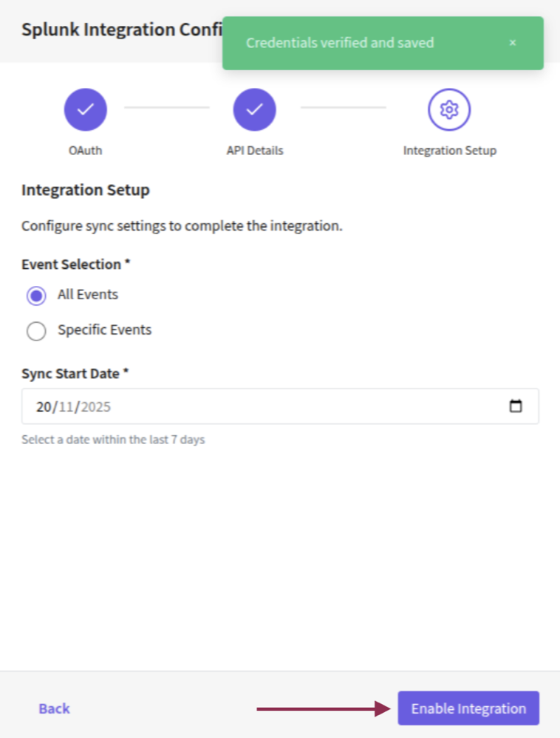This screenshot has width=560, height=738.
Task: Select the OAuth step label
Action: point(85,150)
